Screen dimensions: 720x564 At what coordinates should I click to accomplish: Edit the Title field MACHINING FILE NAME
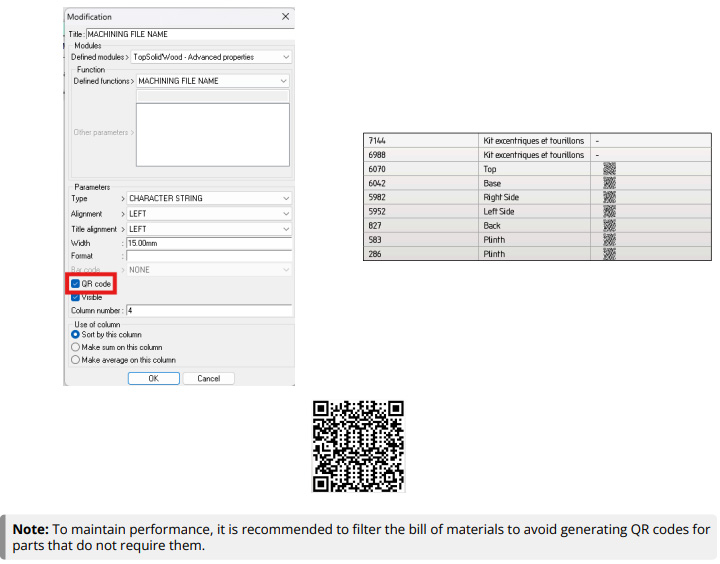(x=190, y=34)
